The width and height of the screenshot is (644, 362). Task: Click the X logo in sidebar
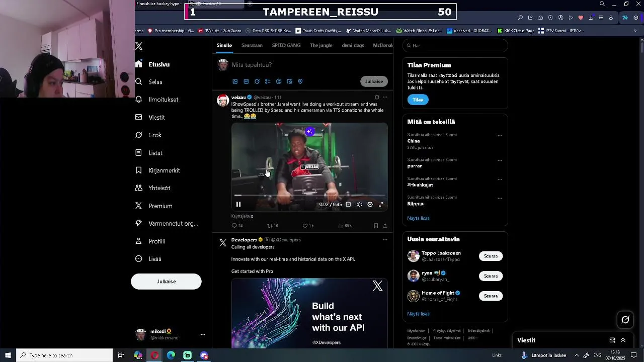tap(139, 46)
